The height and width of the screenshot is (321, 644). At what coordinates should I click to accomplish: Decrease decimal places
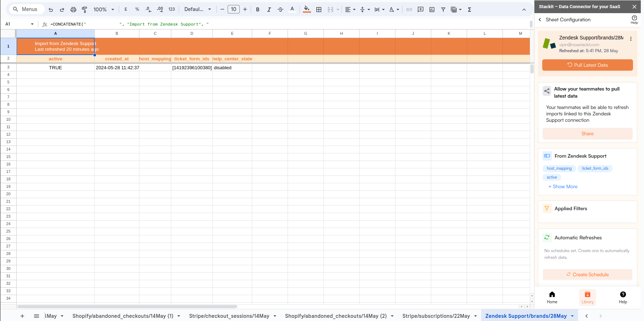[x=148, y=10]
